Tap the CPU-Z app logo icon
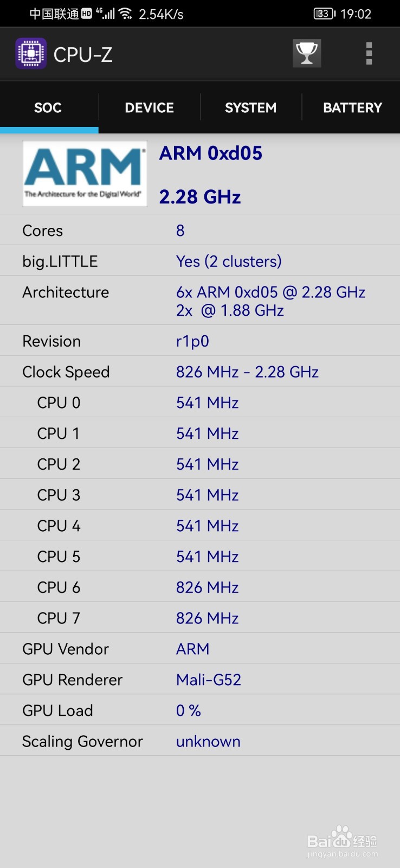Image resolution: width=400 pixels, height=868 pixels. tap(31, 54)
